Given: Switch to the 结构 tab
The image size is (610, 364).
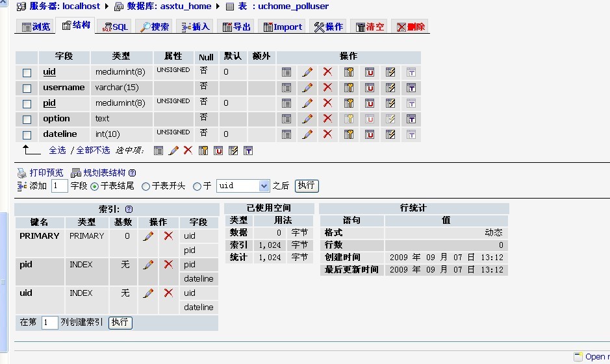Looking at the screenshot, I should click(76, 25).
